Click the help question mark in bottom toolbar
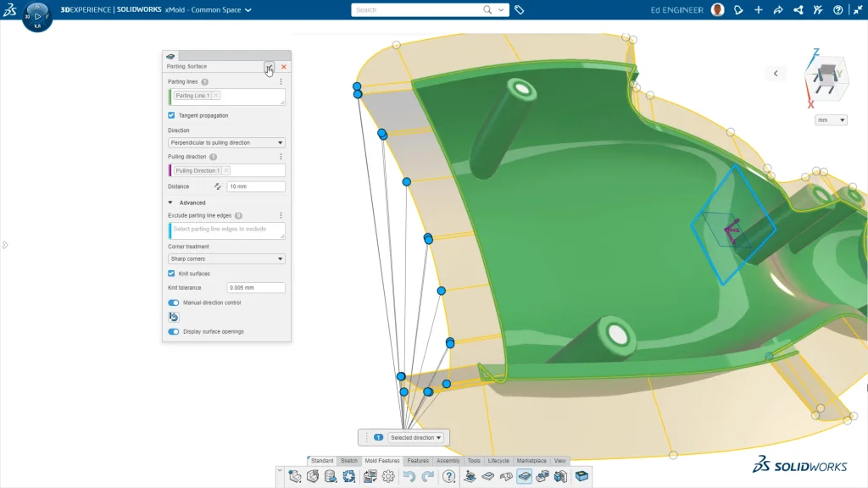This screenshot has height=488, width=868. pyautogui.click(x=449, y=476)
